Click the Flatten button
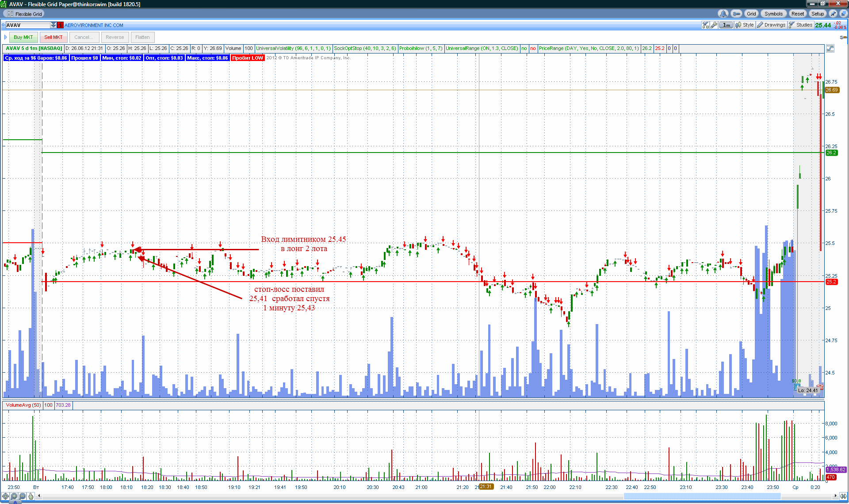 (x=142, y=37)
